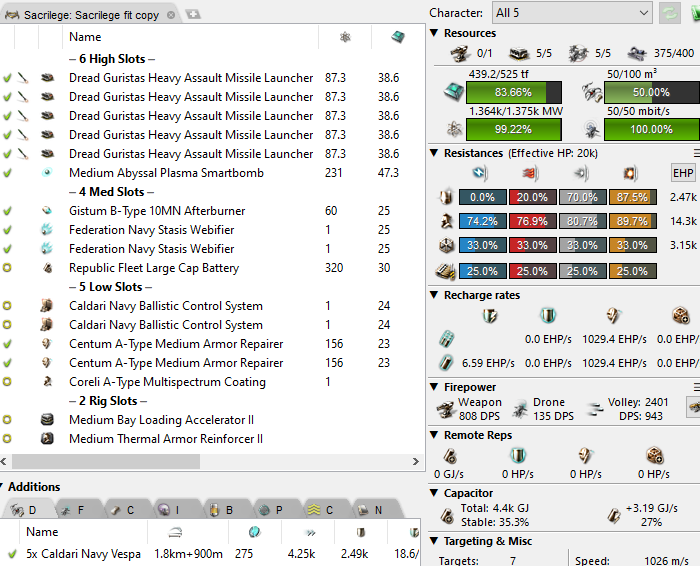Click the thermal resistance column icon
The image size is (700, 566).
(530, 173)
